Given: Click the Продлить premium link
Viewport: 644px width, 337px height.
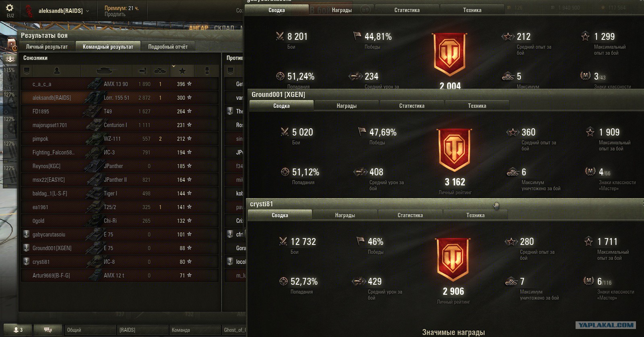Looking at the screenshot, I should pos(115,14).
